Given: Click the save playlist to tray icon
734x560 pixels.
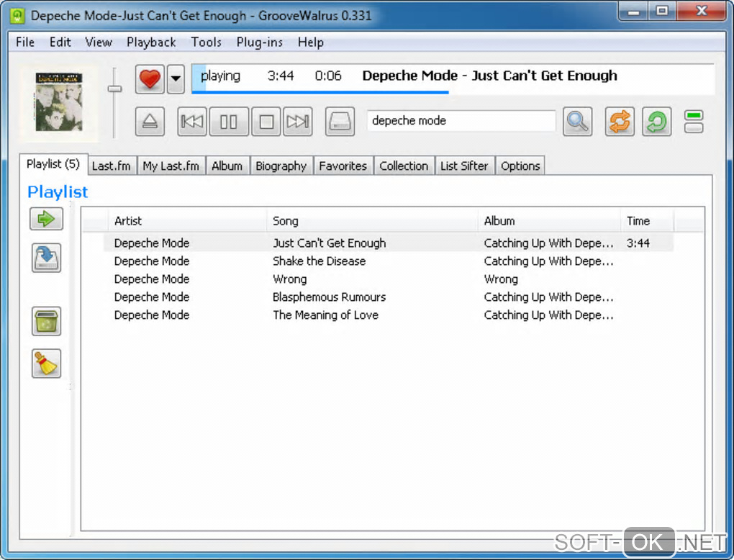Looking at the screenshot, I should pos(46,258).
